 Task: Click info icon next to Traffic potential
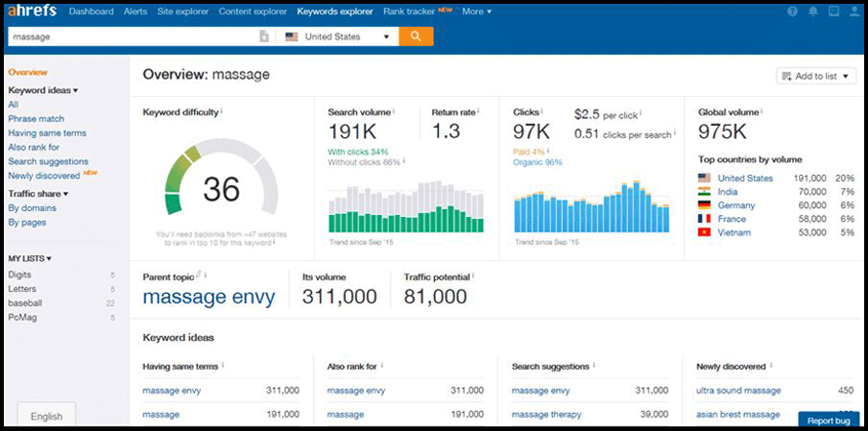click(x=473, y=275)
